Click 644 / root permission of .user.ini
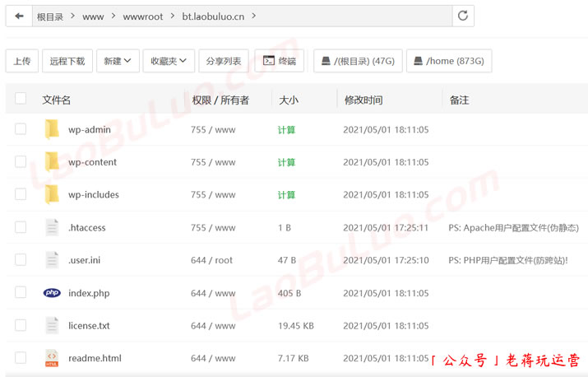 click(212, 260)
